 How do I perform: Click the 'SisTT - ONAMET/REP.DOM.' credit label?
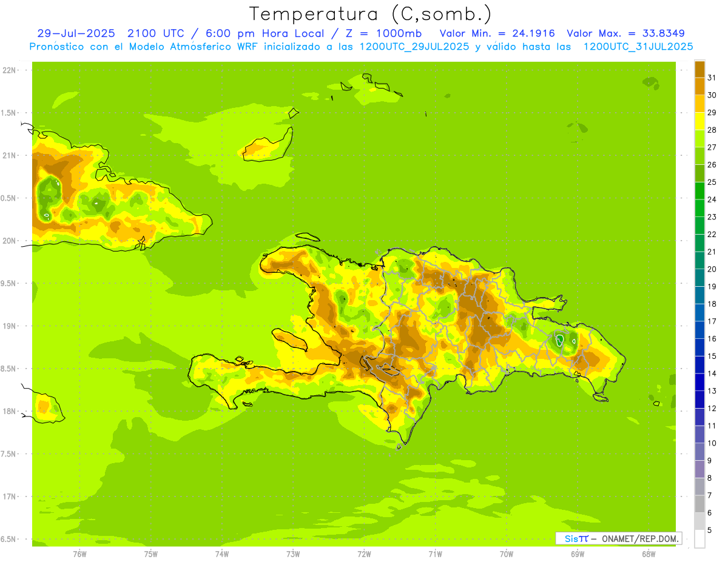618,538
